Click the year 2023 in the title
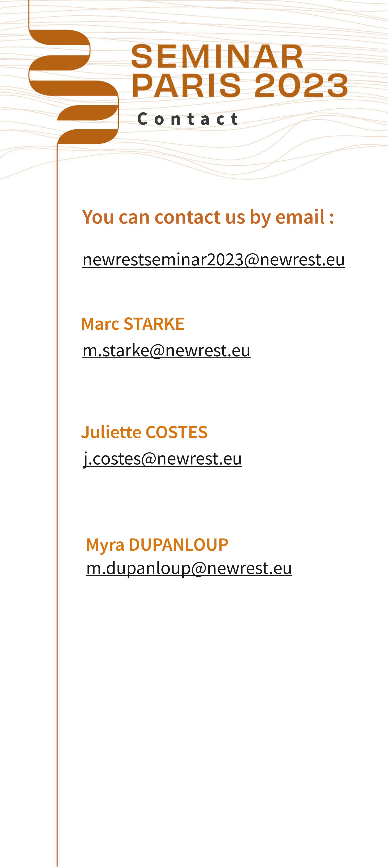 point(301,86)
